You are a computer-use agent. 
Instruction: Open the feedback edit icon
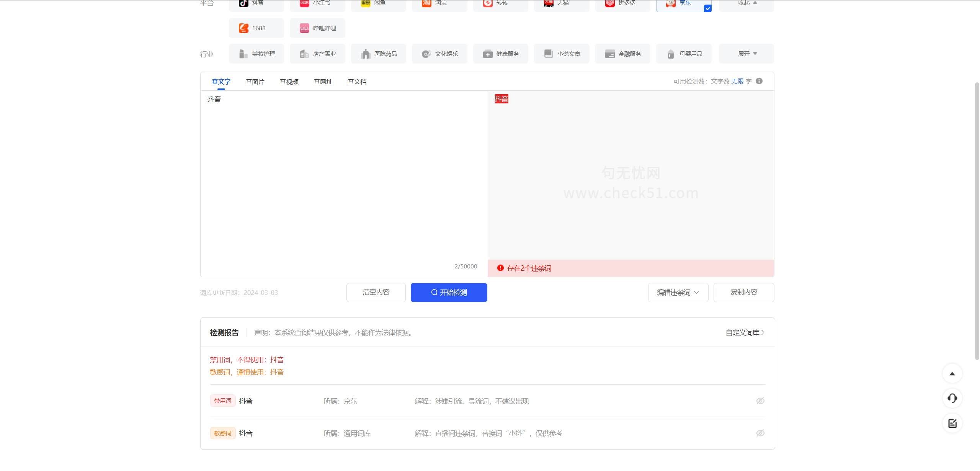pos(952,423)
